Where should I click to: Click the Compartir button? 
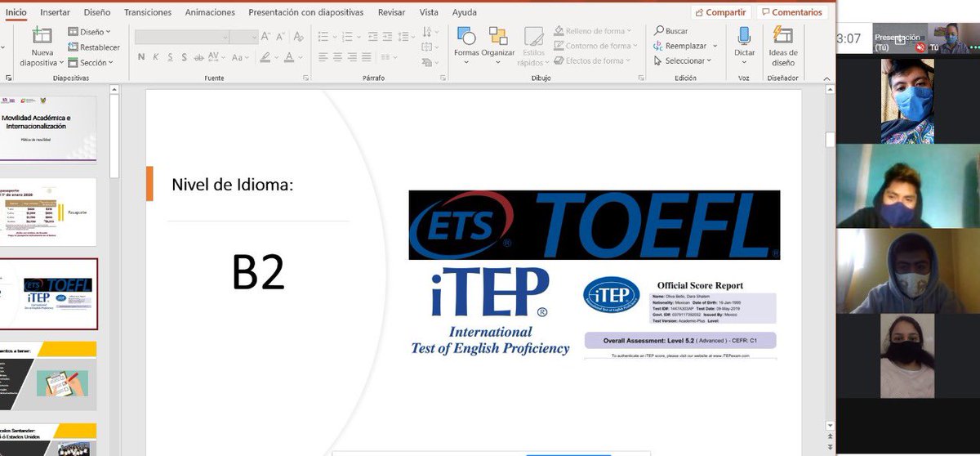(x=720, y=12)
